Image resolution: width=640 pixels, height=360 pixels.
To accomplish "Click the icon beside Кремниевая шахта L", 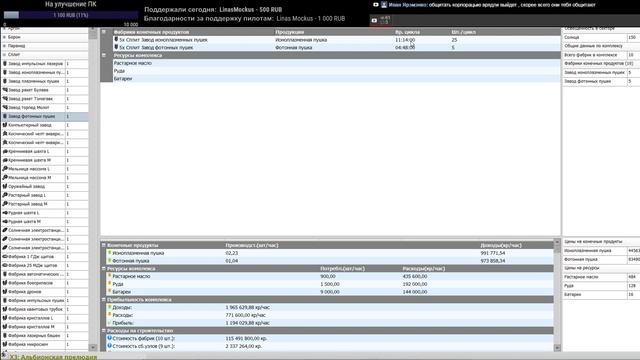I will click(5, 151).
